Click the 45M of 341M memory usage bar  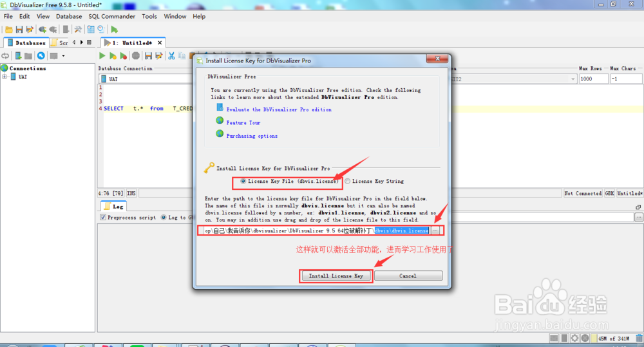(614, 339)
